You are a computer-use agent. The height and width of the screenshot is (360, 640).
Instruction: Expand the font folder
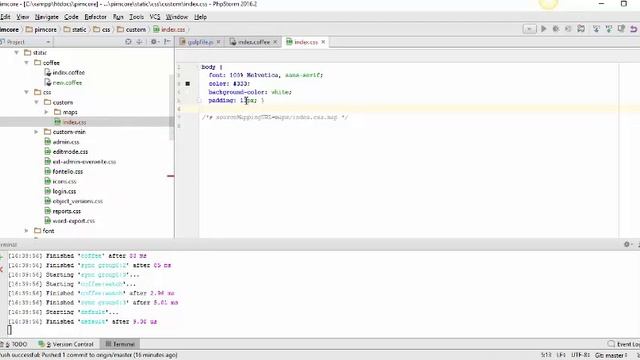[27, 231]
